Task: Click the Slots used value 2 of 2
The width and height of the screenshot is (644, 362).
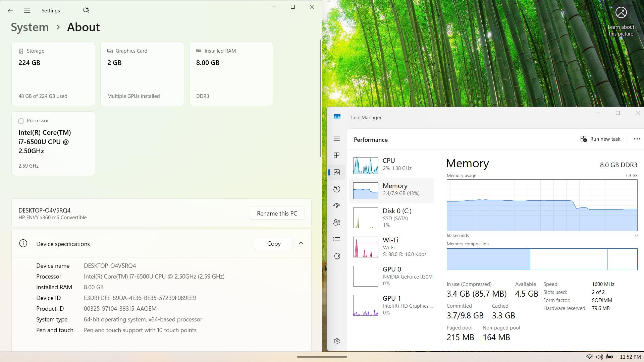Action: pyautogui.click(x=598, y=292)
